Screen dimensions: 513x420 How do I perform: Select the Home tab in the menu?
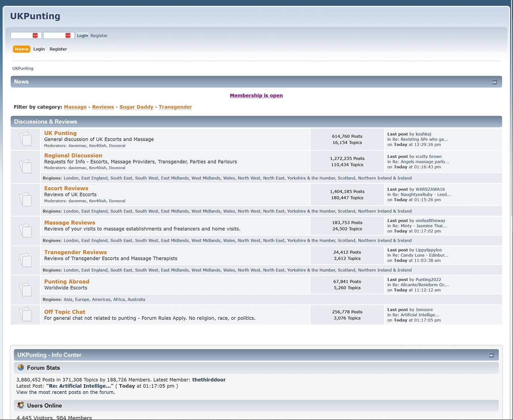tap(22, 49)
